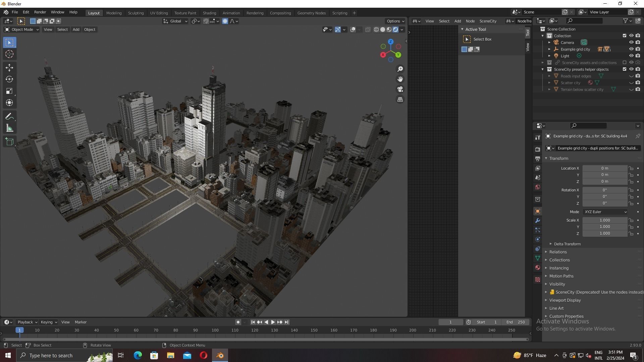This screenshot has width=644, height=362.
Task: Open the File menu
Action: (x=15, y=12)
